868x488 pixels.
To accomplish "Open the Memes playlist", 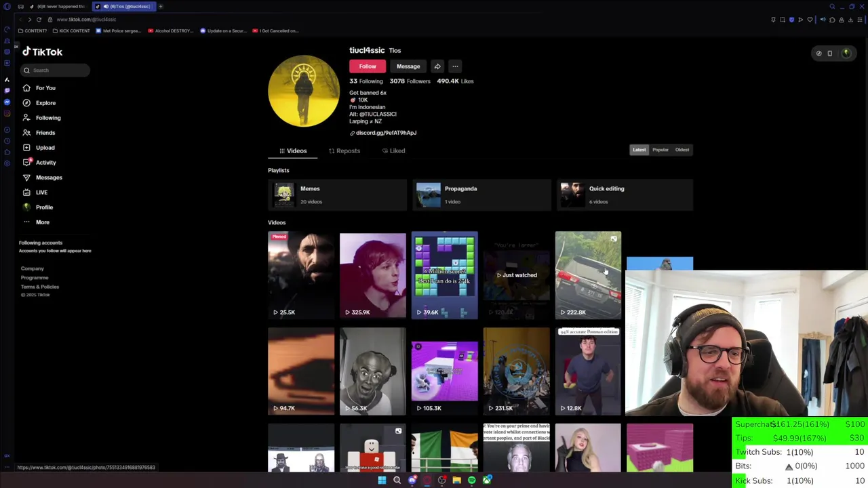I will pyautogui.click(x=337, y=195).
